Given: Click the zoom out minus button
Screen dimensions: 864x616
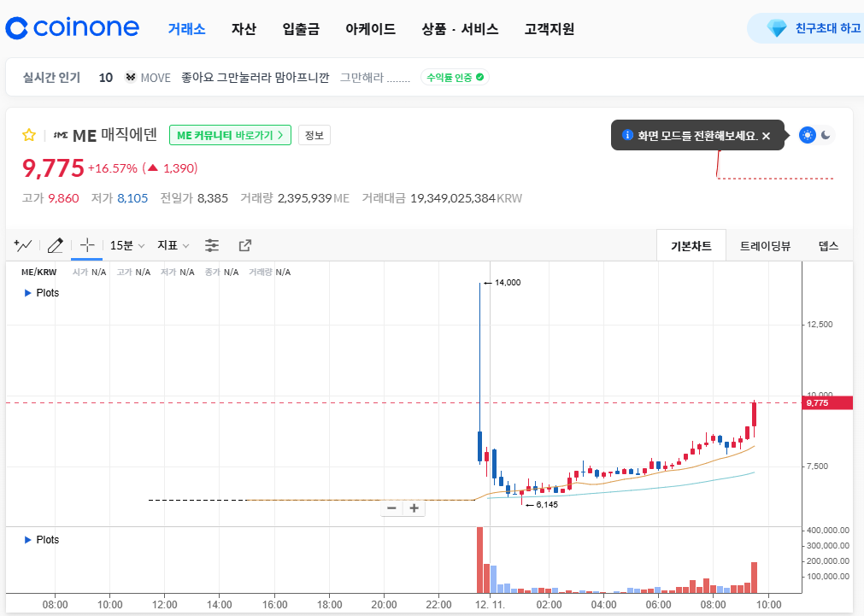Looking at the screenshot, I should (x=391, y=508).
